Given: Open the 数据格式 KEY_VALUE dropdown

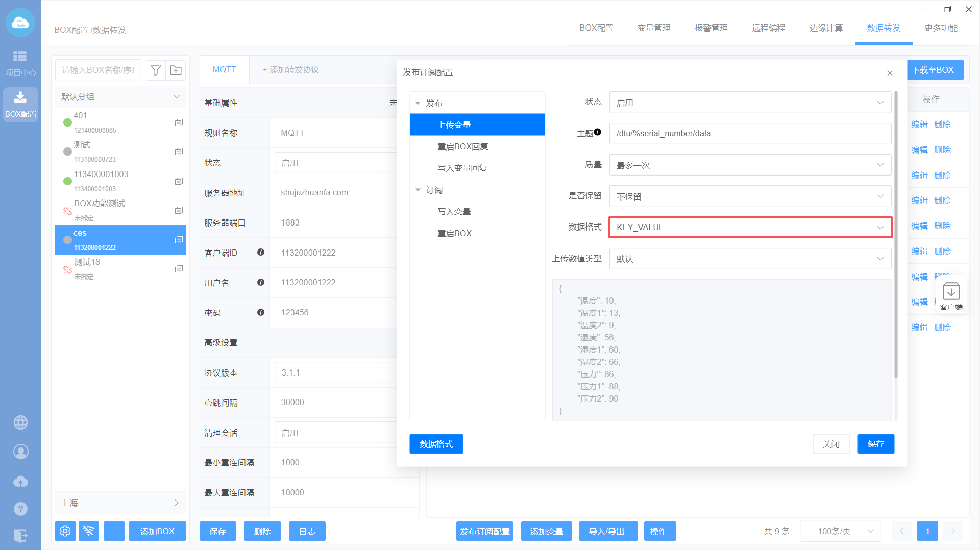Looking at the screenshot, I should 749,228.
